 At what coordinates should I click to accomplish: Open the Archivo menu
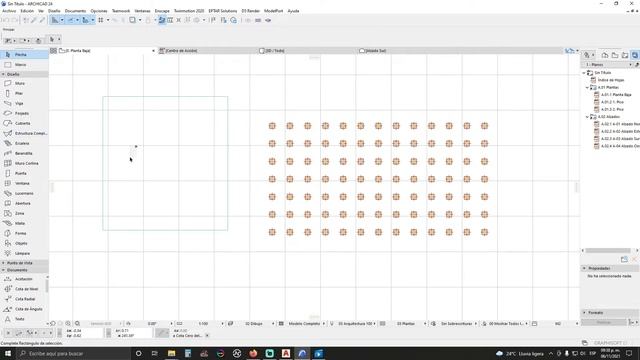[x=9, y=11]
